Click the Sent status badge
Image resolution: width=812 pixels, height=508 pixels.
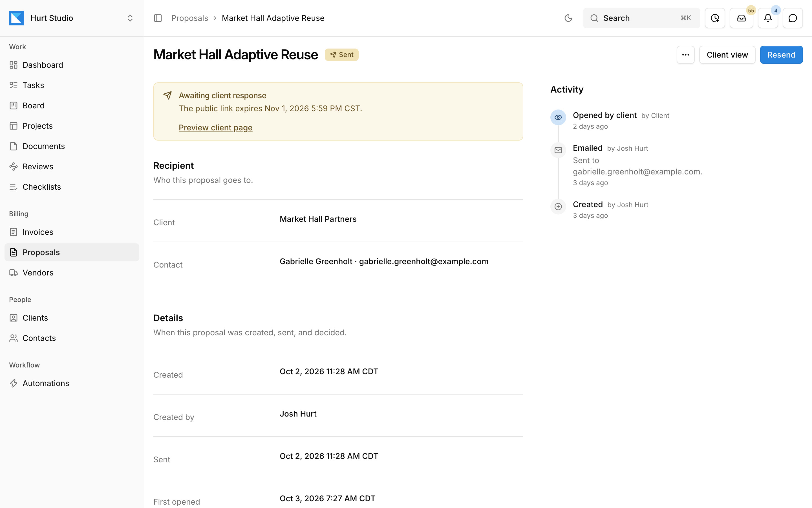click(342, 55)
